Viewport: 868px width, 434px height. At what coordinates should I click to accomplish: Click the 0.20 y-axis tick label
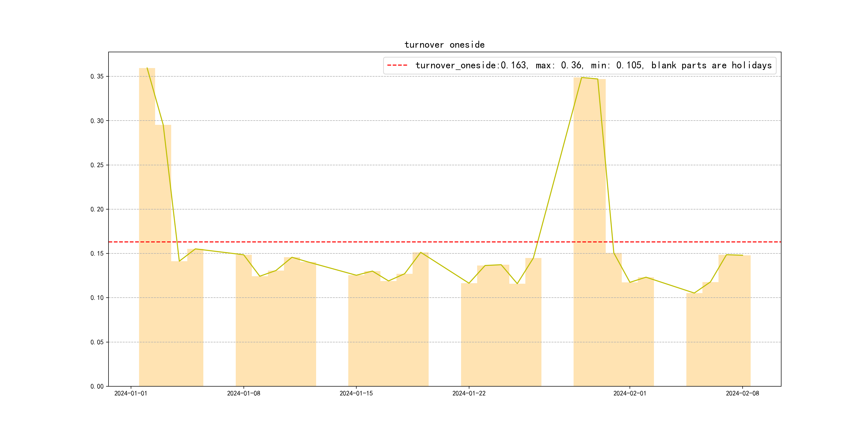97,209
